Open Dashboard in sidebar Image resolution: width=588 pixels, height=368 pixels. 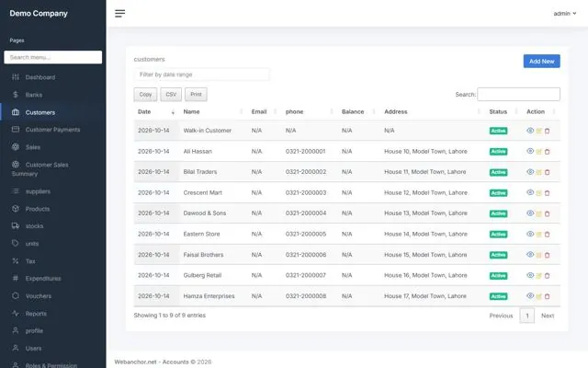pyautogui.click(x=53, y=77)
